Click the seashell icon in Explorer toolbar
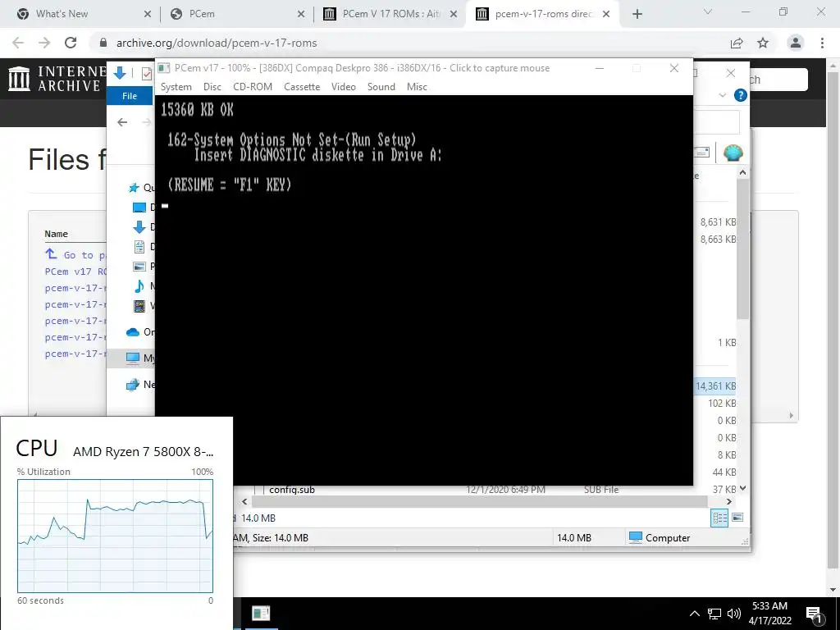840x630 pixels. 733,153
